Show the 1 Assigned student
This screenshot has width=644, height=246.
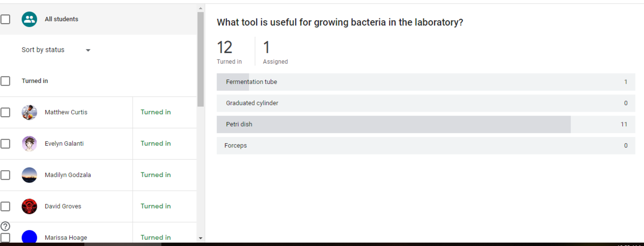275,52
